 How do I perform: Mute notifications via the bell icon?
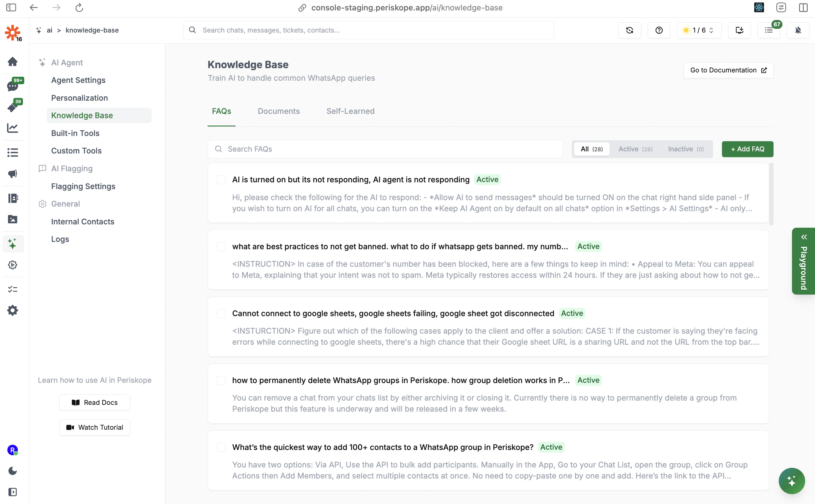pyautogui.click(x=798, y=30)
